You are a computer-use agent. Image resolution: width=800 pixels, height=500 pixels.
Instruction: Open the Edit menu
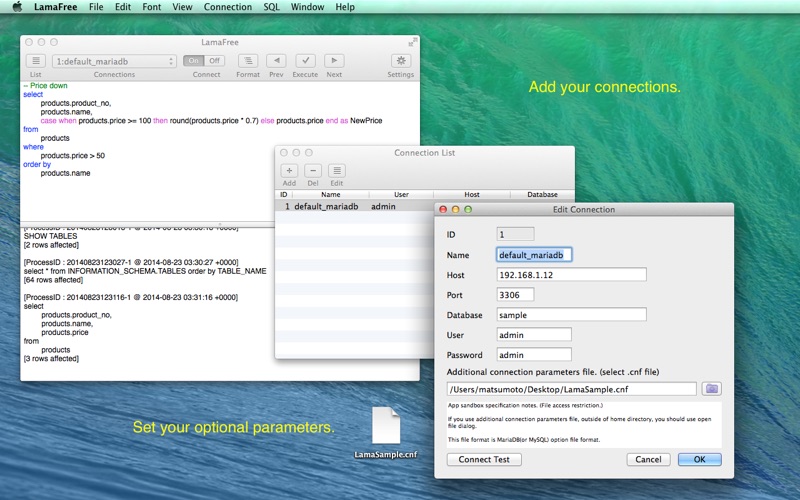pyautogui.click(x=122, y=7)
